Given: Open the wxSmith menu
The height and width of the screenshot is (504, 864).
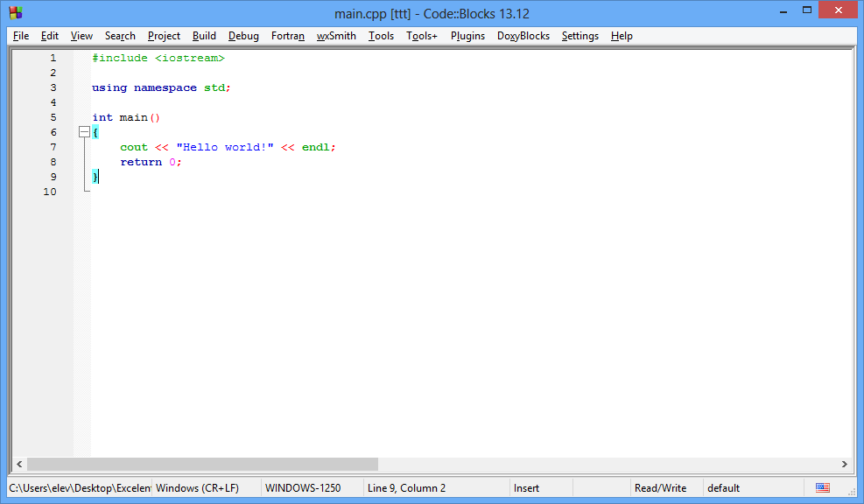Looking at the screenshot, I should coord(336,36).
